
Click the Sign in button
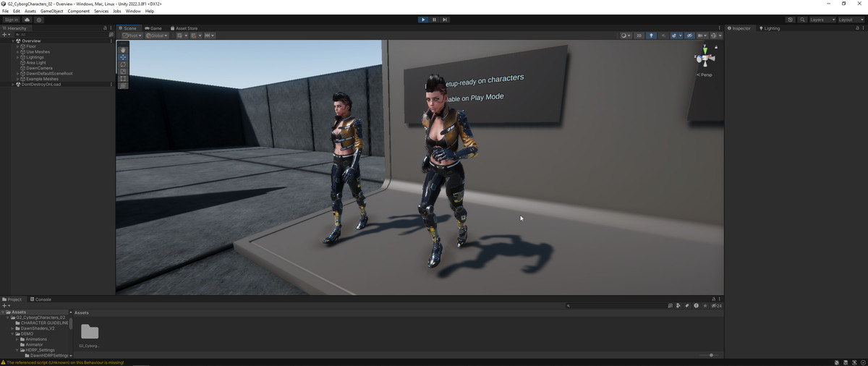pyautogui.click(x=12, y=20)
